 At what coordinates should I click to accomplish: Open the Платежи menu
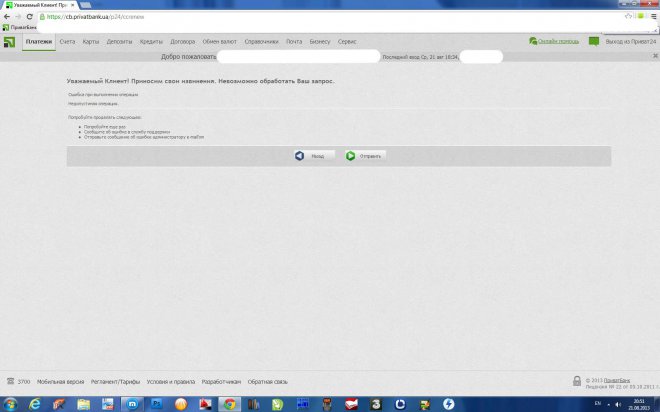click(x=39, y=42)
